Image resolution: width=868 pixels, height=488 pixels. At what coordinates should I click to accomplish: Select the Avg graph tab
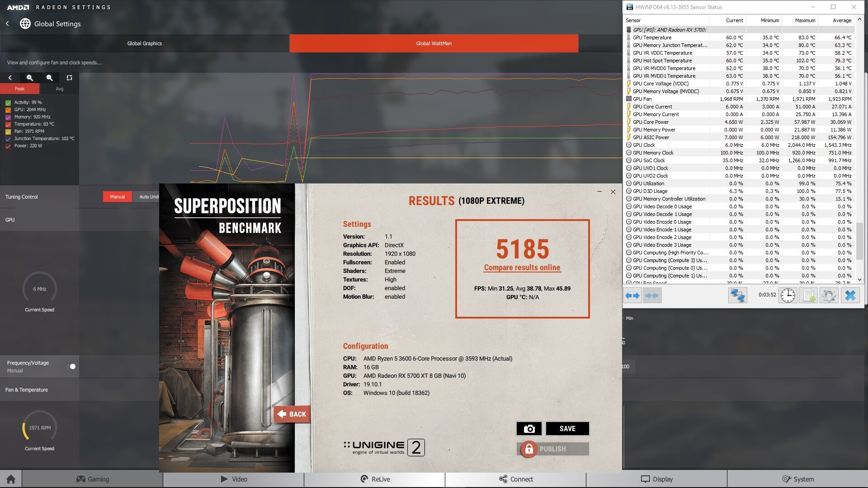click(59, 89)
